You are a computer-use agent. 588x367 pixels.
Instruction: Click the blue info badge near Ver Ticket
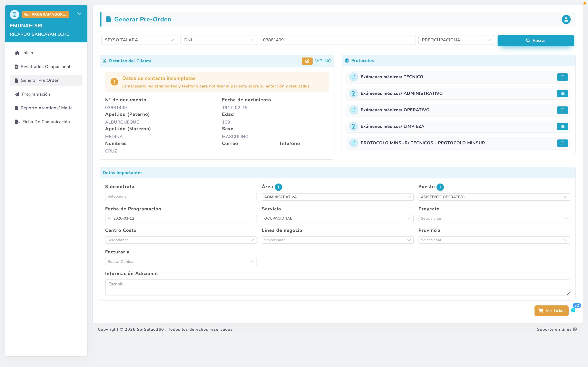[574, 310]
